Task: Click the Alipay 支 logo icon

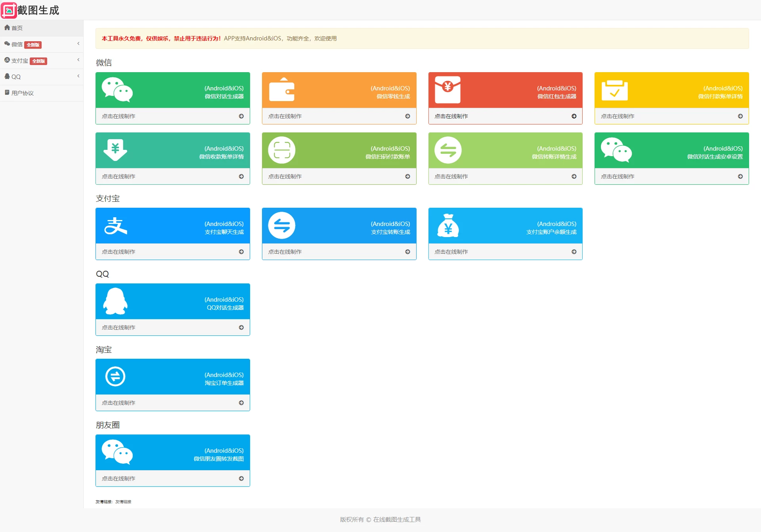Action: (115, 226)
